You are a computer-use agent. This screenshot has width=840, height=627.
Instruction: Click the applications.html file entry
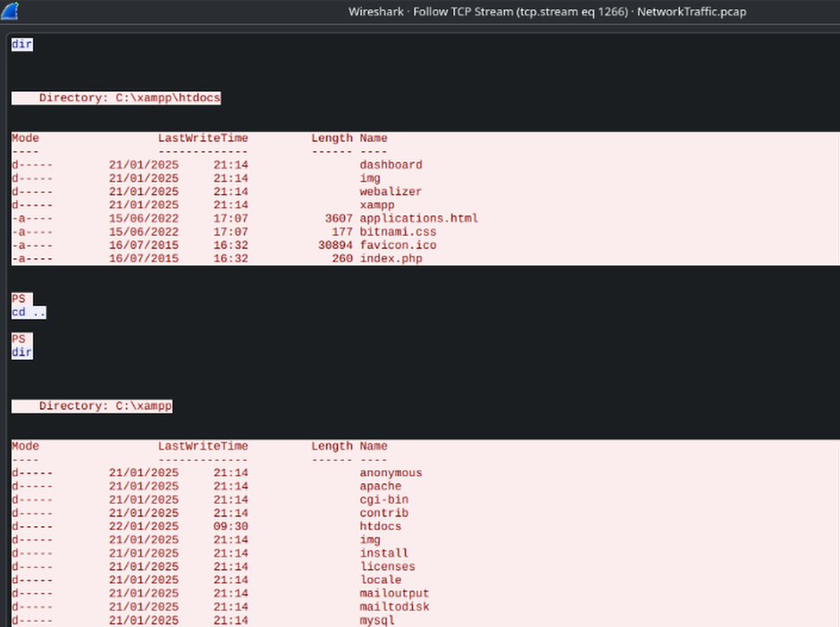coord(418,219)
